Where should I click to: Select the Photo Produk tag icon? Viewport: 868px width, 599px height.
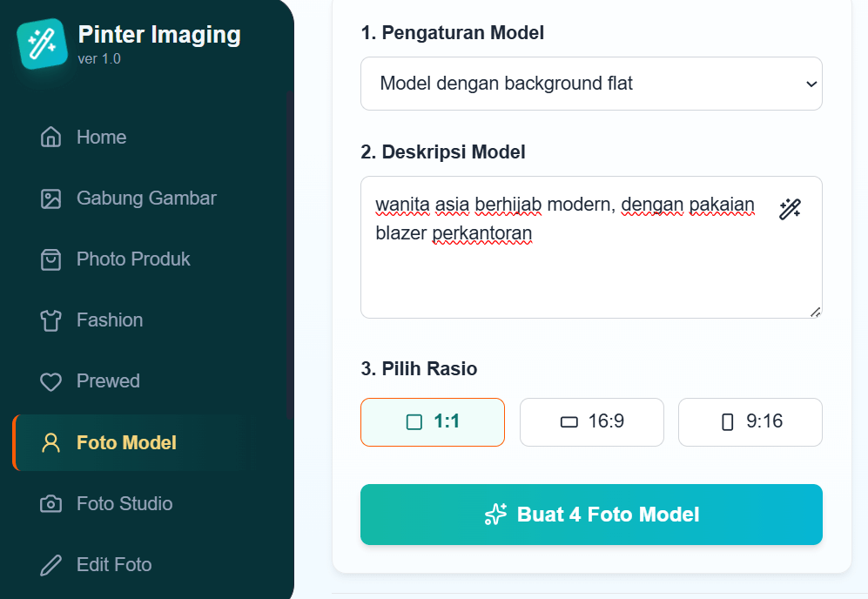[x=51, y=259]
